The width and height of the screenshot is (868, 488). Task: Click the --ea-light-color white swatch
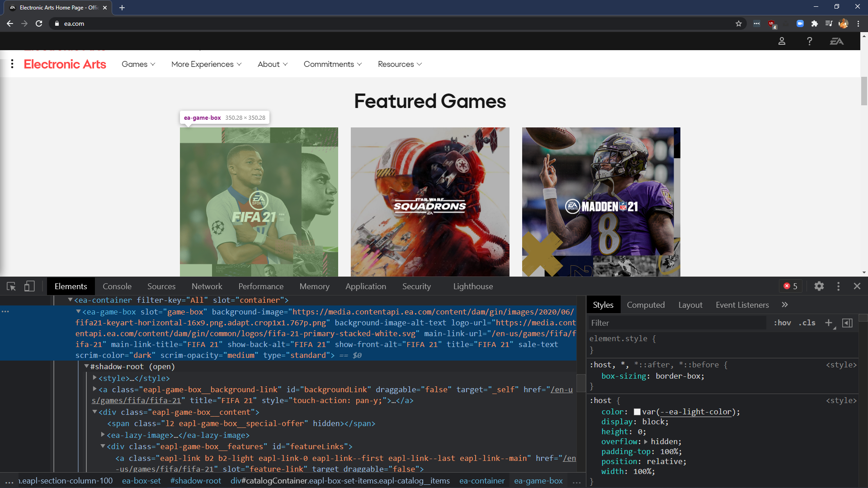[637, 412]
